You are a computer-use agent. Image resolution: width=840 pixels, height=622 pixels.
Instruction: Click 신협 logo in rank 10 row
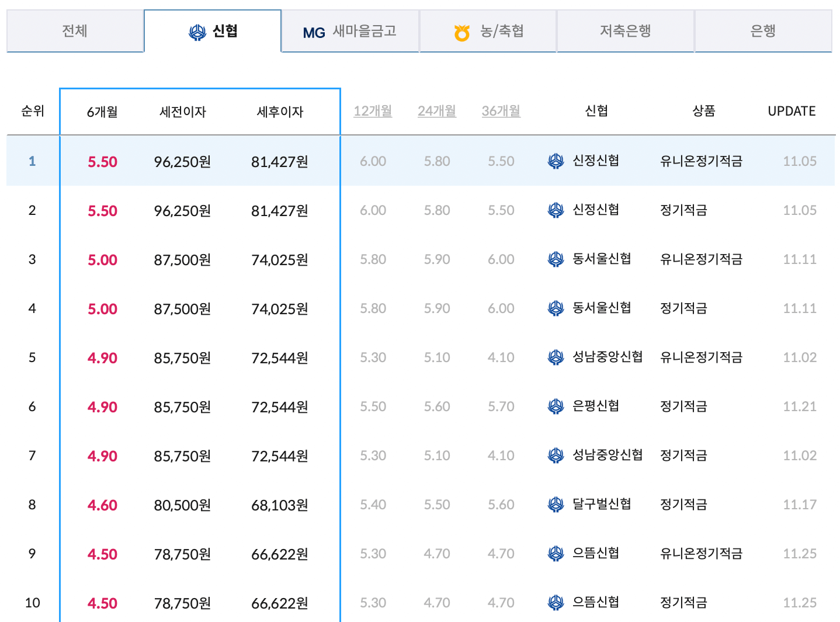(556, 602)
